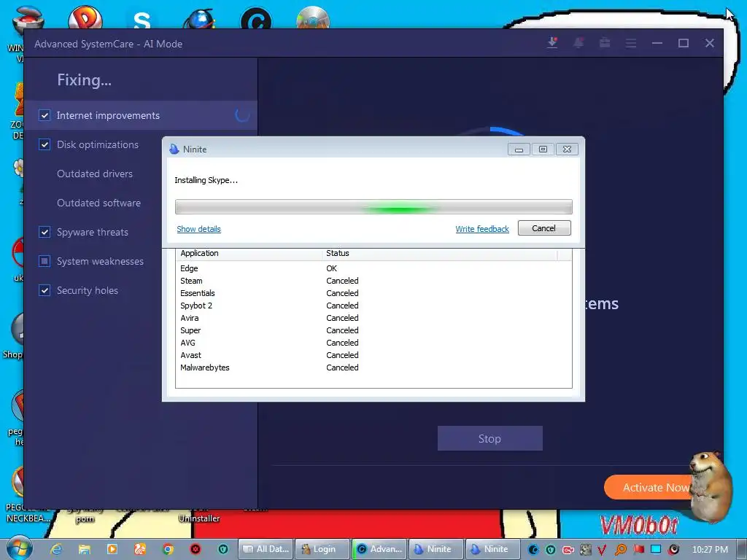Open the red gear taskbar icon
The image size is (747, 560).
(196, 549)
